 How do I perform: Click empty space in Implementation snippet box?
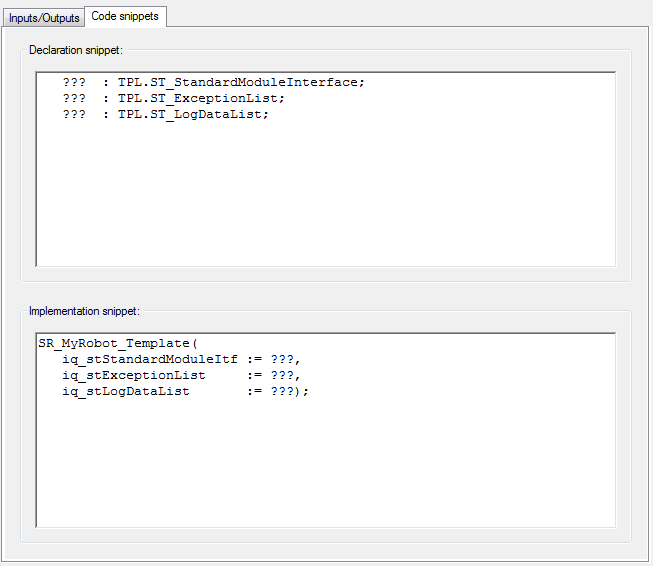pos(325,460)
